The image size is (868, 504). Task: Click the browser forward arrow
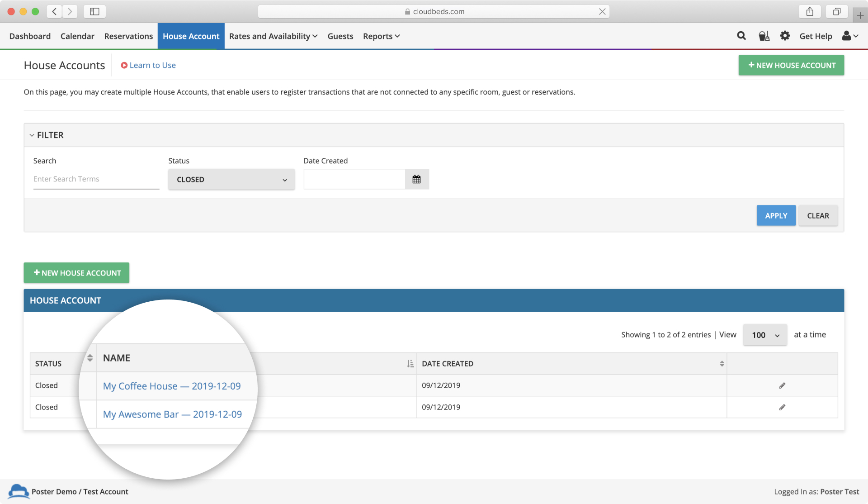tap(70, 11)
